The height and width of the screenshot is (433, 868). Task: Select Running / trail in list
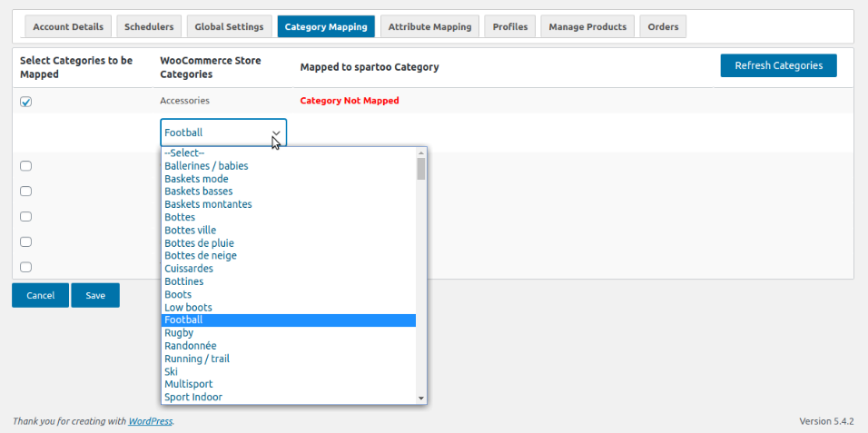coord(197,359)
